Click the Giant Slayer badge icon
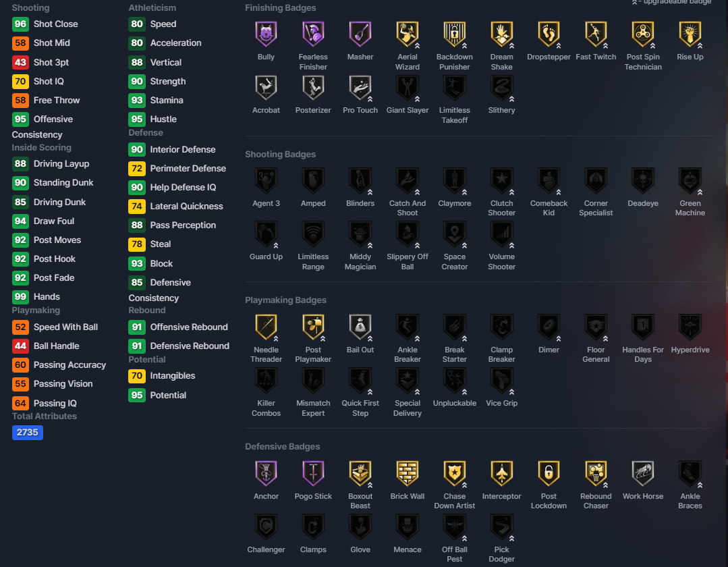 [408, 87]
